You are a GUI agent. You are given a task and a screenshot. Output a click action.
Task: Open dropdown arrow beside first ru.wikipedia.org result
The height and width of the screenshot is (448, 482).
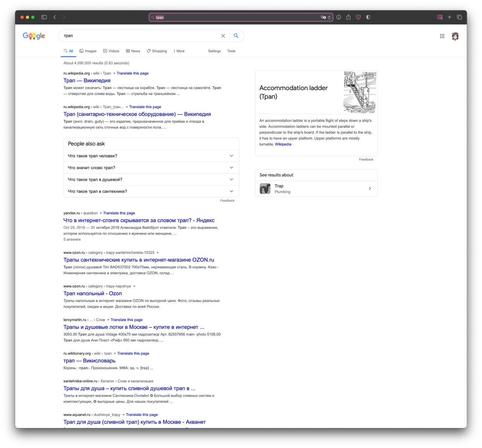[x=114, y=73]
